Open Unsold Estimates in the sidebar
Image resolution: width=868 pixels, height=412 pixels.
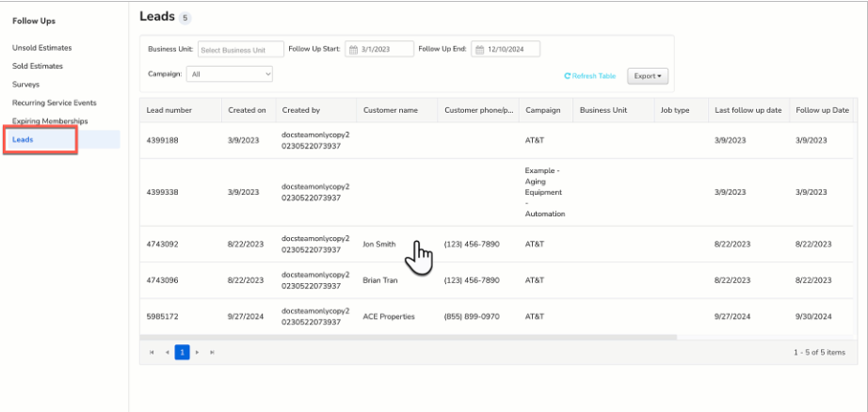[x=42, y=48]
